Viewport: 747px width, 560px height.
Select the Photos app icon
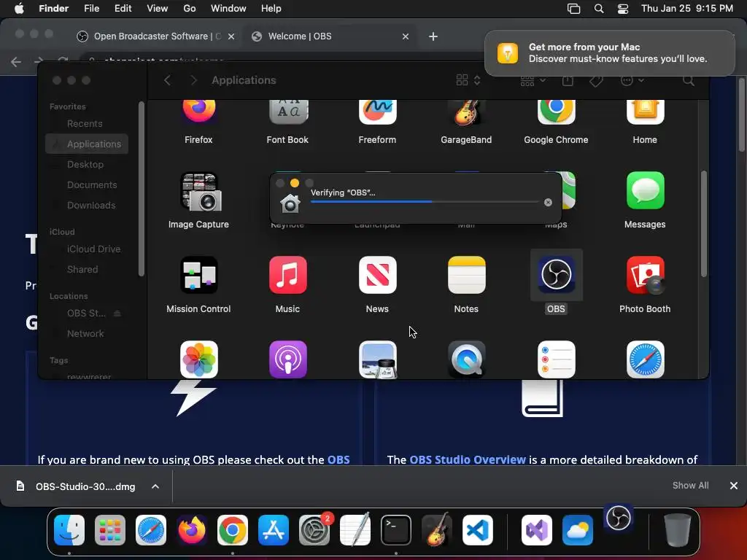tap(198, 359)
